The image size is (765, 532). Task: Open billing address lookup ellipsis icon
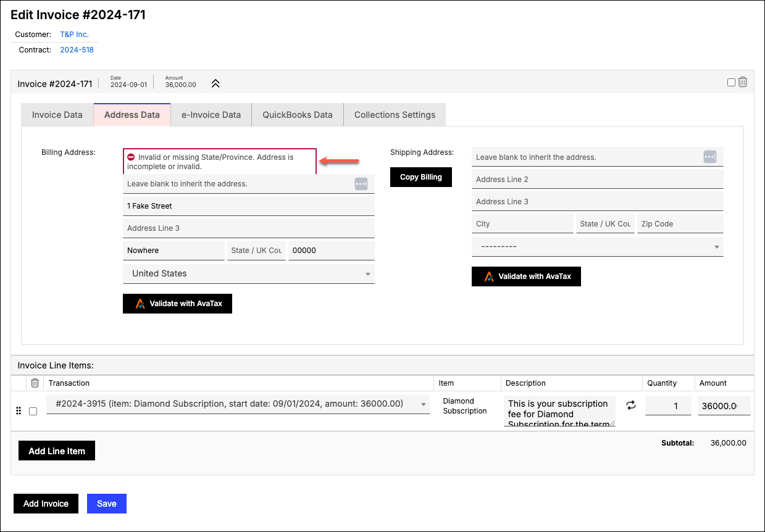361,184
